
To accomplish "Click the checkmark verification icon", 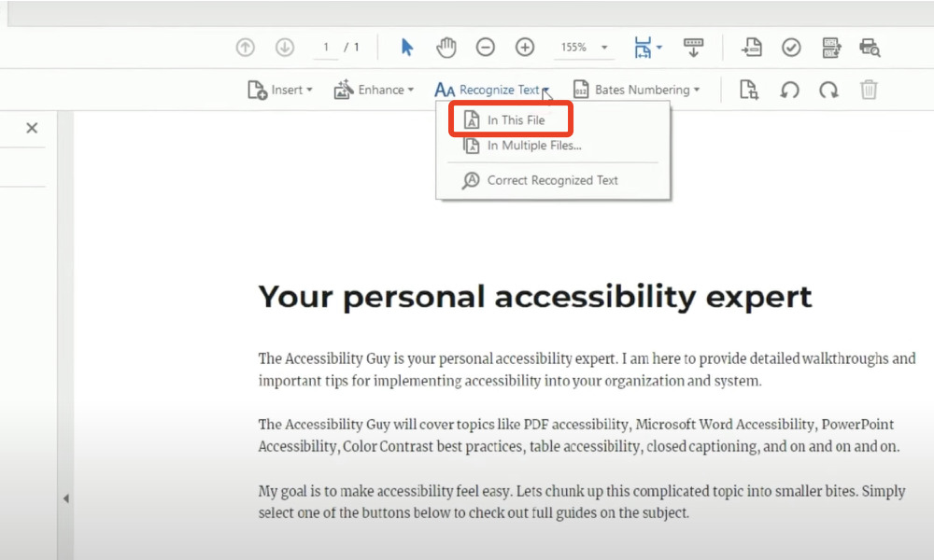I will pyautogui.click(x=793, y=47).
